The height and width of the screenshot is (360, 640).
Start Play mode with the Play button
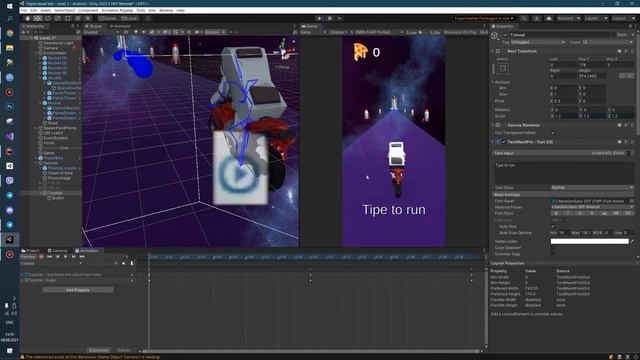[x=320, y=18]
